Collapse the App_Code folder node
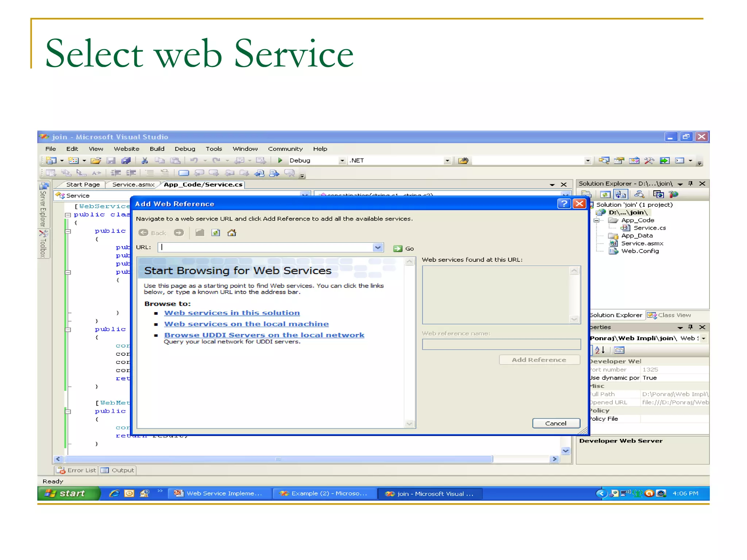 [596, 220]
